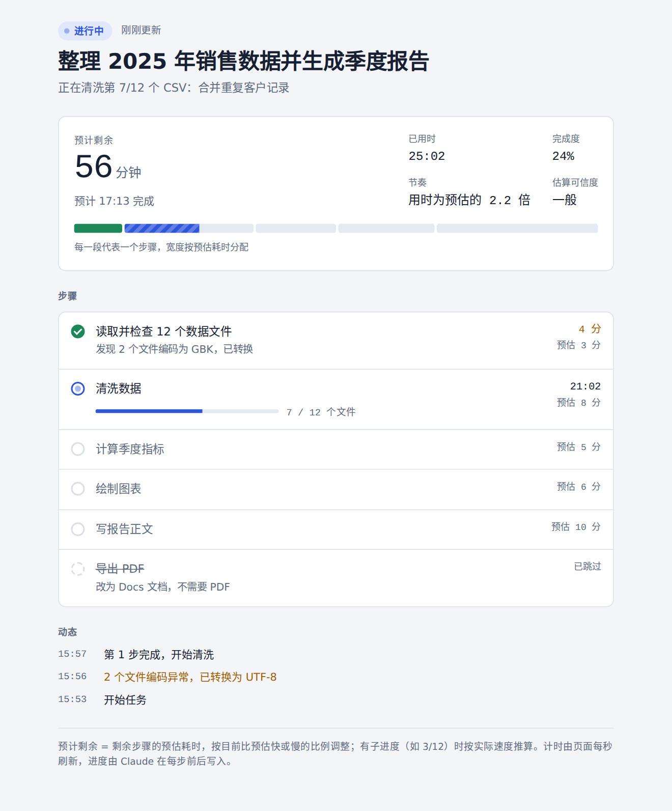
Task: Click the pending circle beside 写报告正文
Action: [x=78, y=529]
